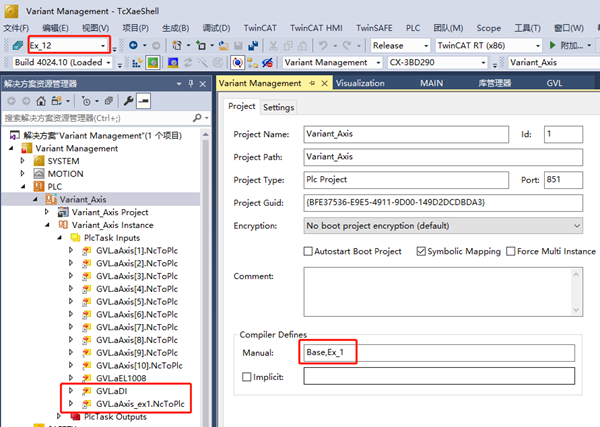Click the Project Name input field
The width and height of the screenshot is (600, 427).
point(406,134)
